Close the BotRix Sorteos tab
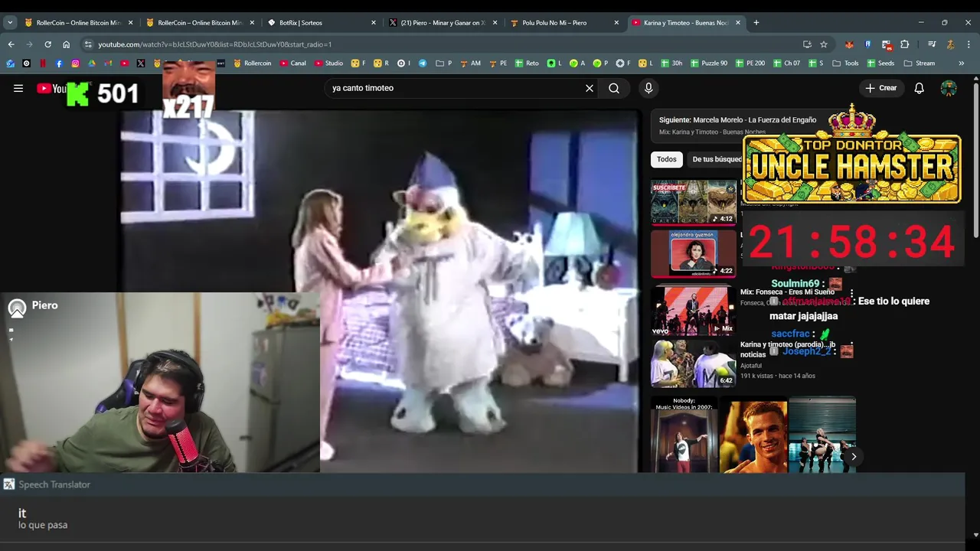The width and height of the screenshot is (980, 551). pos(374,23)
